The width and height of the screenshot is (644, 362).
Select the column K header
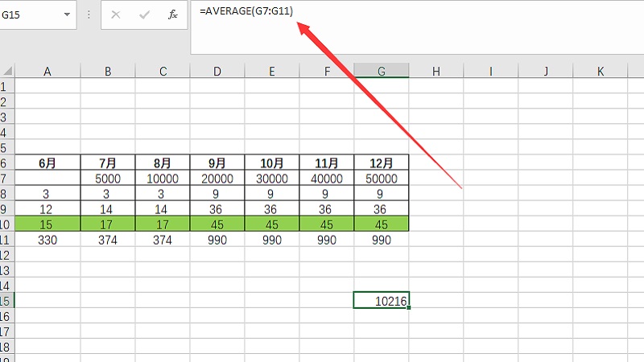[x=600, y=72]
